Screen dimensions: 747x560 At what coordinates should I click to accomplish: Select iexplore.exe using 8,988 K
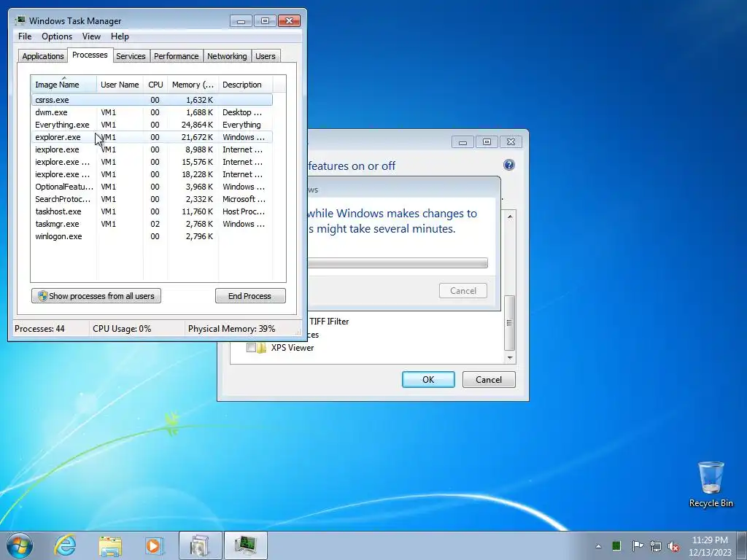(x=152, y=149)
